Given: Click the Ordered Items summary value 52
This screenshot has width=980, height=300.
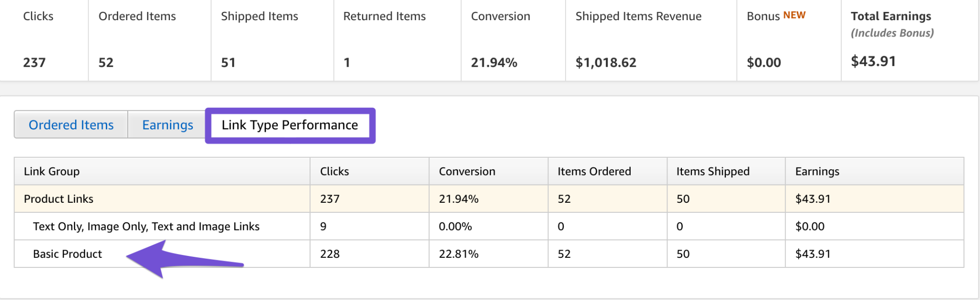Looking at the screenshot, I should (x=106, y=62).
